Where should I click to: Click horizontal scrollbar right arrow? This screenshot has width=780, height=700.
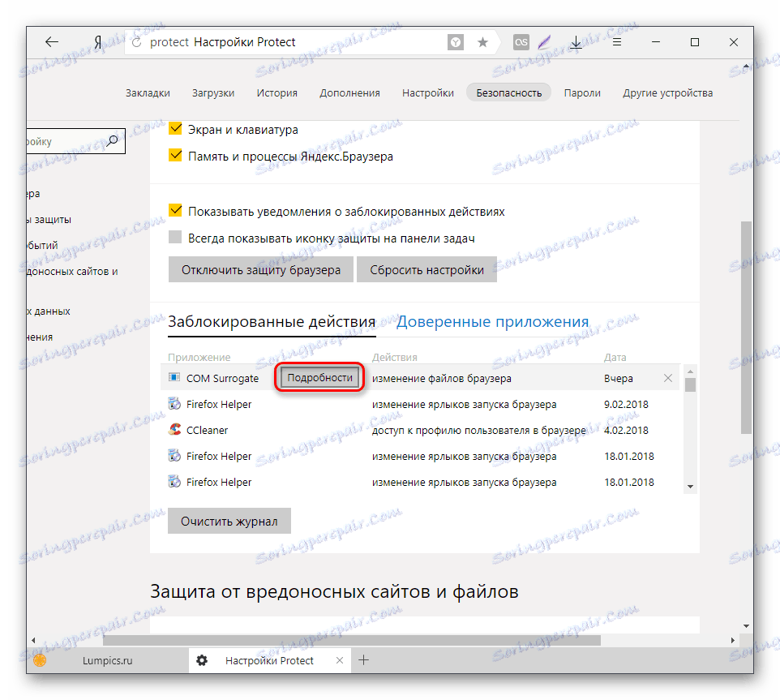coord(733,640)
